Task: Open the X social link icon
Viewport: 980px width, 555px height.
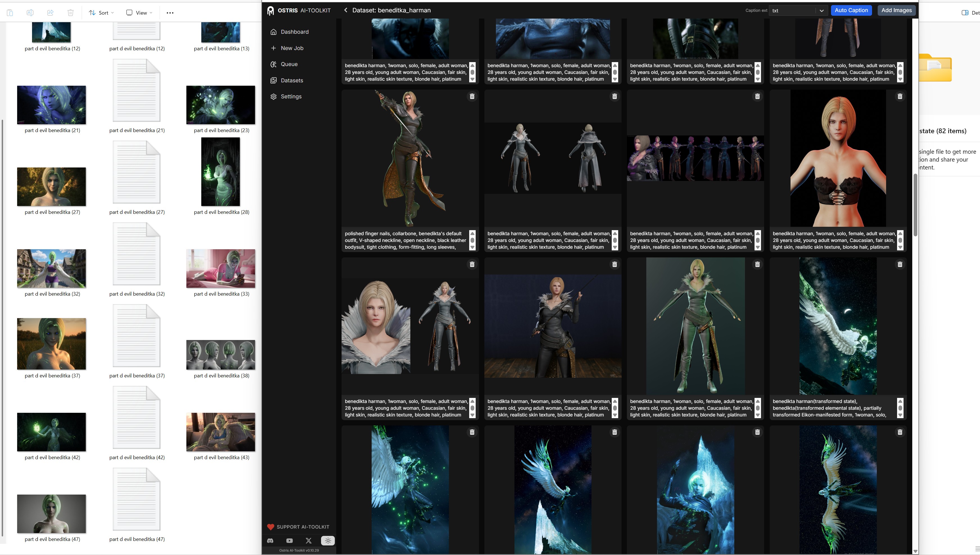Action: [308, 540]
